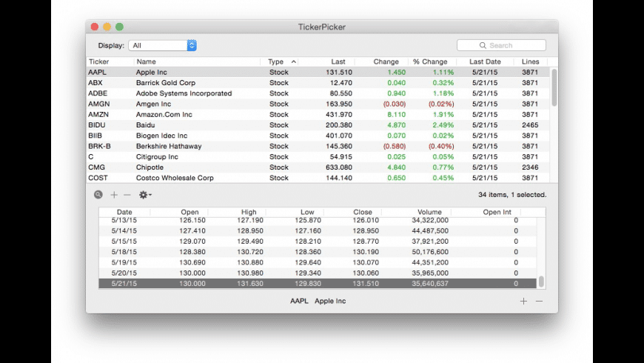Viewport: 644px width, 363px height.
Task: Click volume 50,176,600 cell
Action: [430, 252]
